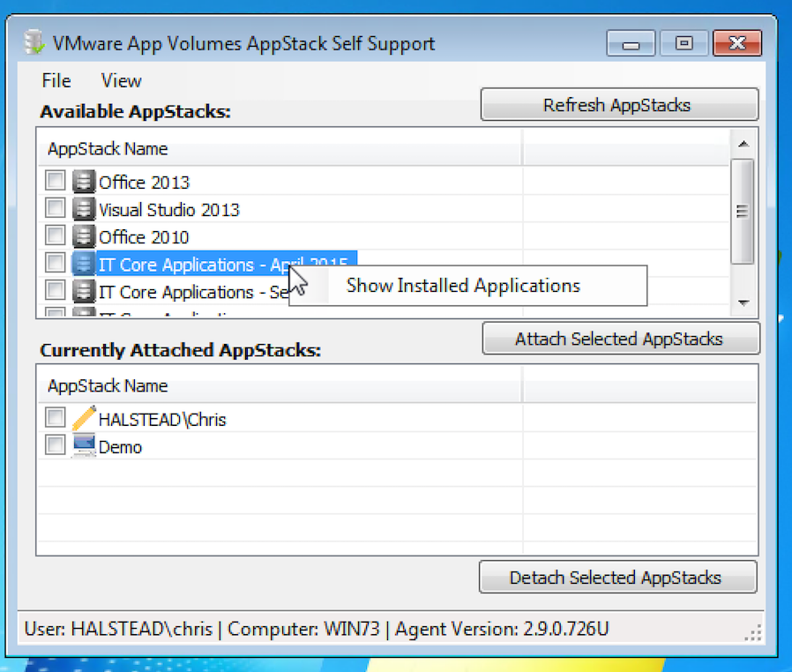The height and width of the screenshot is (672, 792).
Task: Select the HALSTEAD\Chris attached AppStack checkbox
Action: (56, 418)
